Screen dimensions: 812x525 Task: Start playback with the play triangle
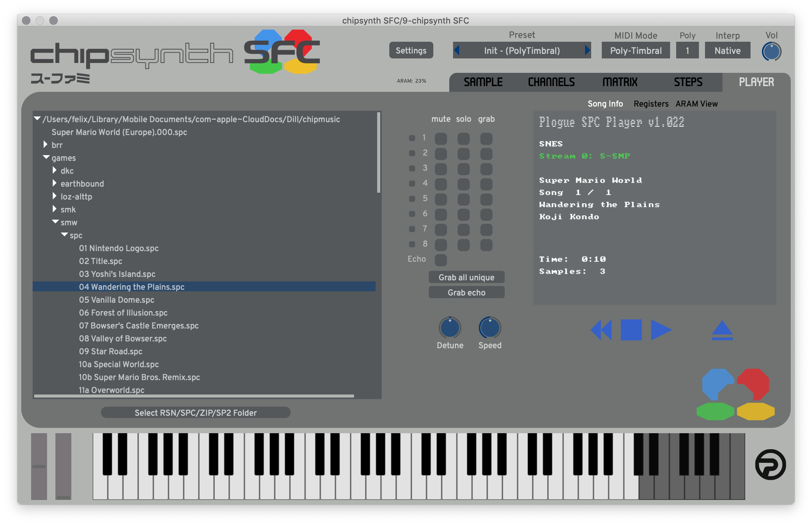(661, 330)
